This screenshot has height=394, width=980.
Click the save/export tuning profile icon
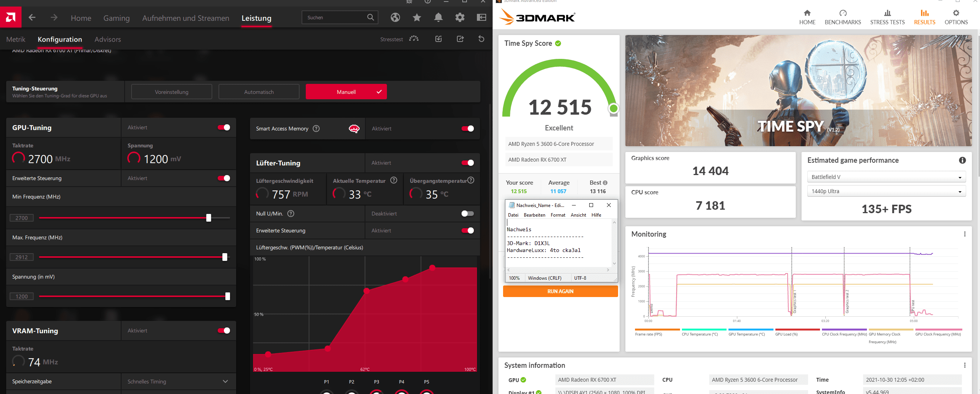[460, 39]
